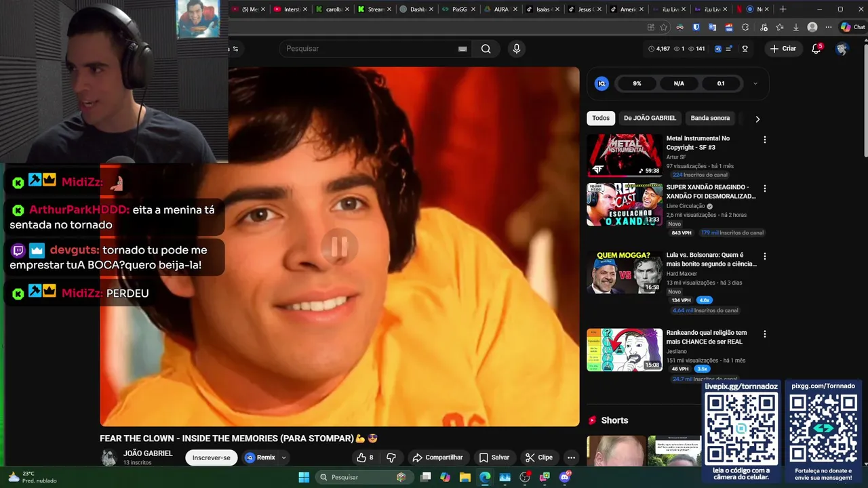Viewport: 868px width, 488px height.
Task: Open the account avatar menu
Action: [842, 49]
